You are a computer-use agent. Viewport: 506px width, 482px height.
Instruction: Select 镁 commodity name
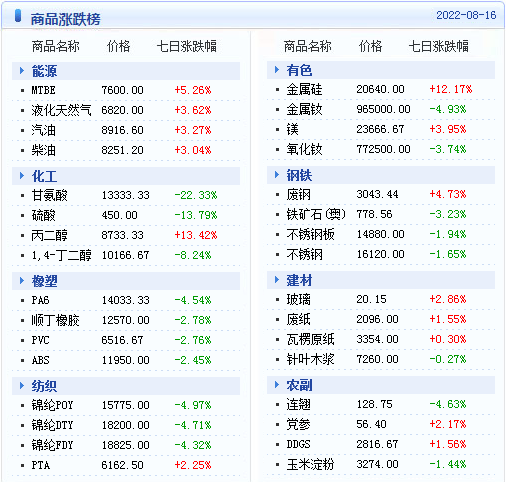click(292, 129)
